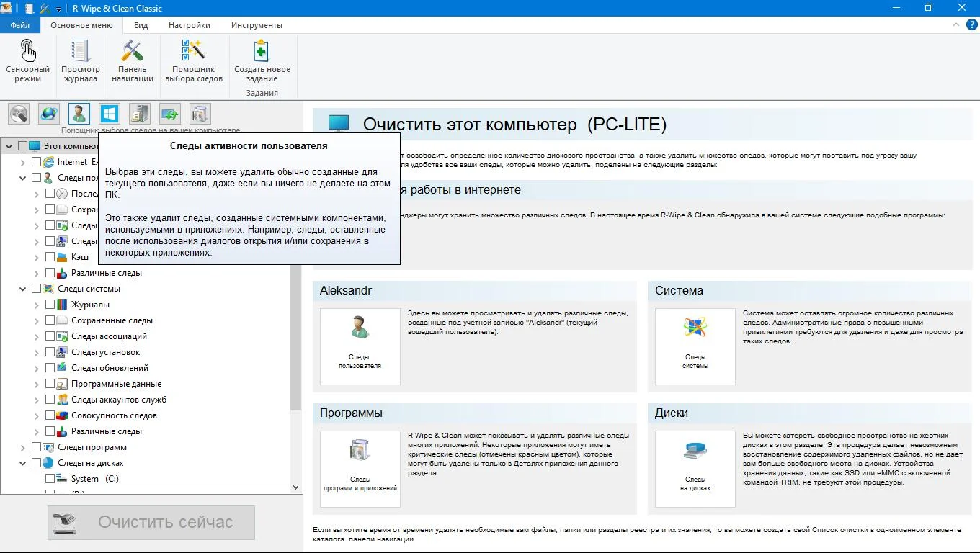The height and width of the screenshot is (553, 980).
Task: Expand the Программные данные node
Action: pyautogui.click(x=37, y=384)
